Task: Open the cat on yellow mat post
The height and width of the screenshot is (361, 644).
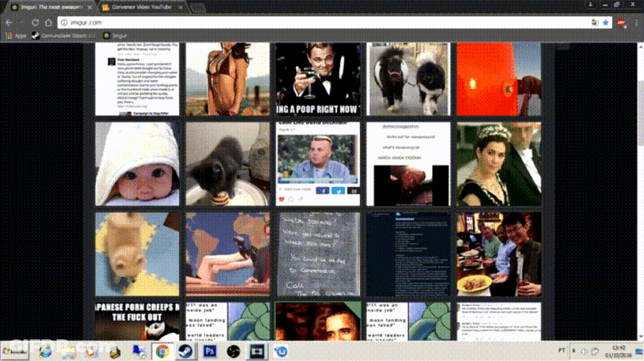Action: coord(137,254)
